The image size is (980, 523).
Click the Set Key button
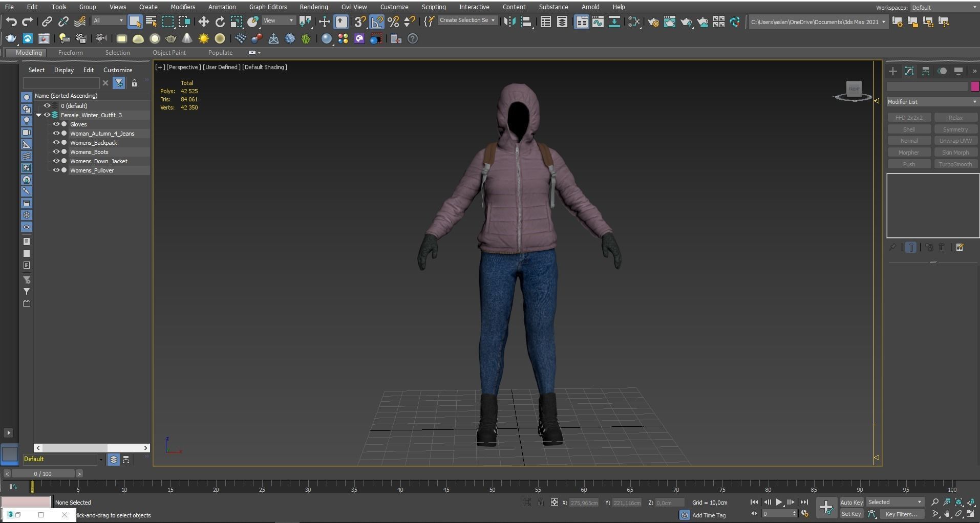pos(851,514)
